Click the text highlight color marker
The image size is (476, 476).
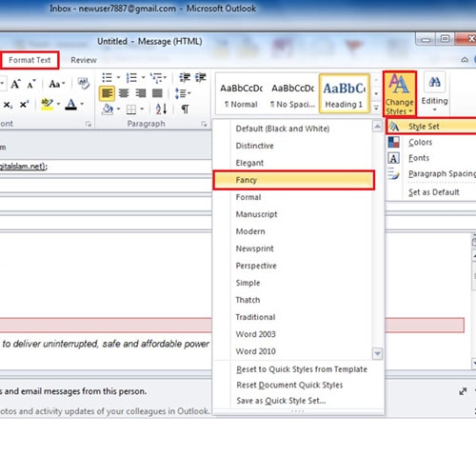click(47, 105)
